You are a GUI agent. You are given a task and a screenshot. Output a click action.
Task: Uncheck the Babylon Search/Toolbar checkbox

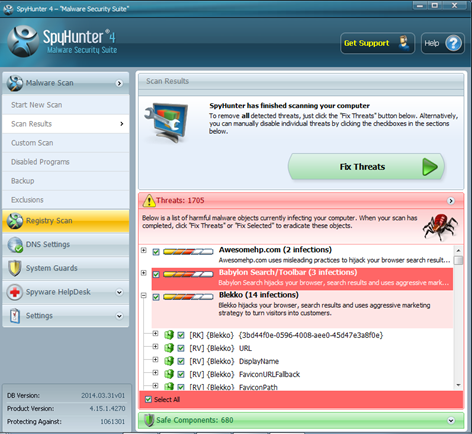[156, 275]
